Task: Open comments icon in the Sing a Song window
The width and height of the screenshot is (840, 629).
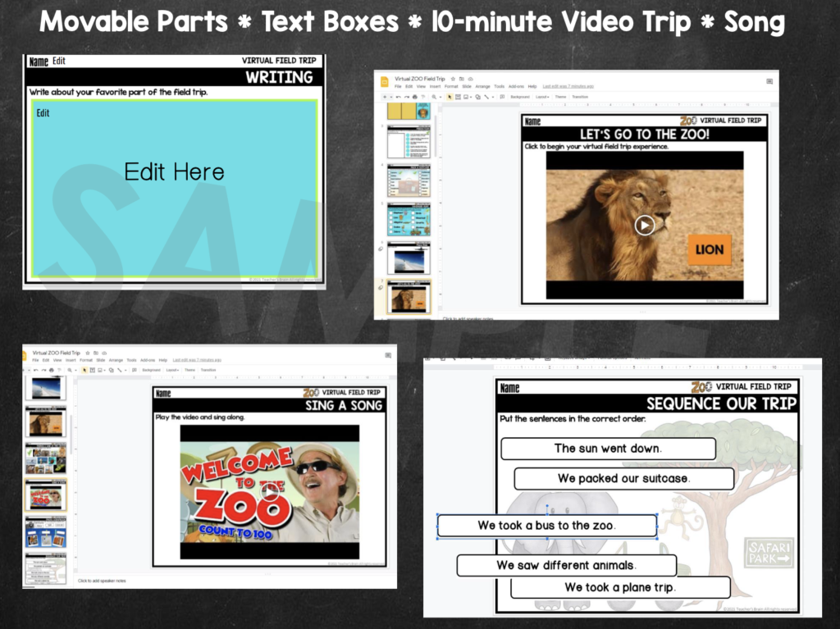Action: (388, 354)
